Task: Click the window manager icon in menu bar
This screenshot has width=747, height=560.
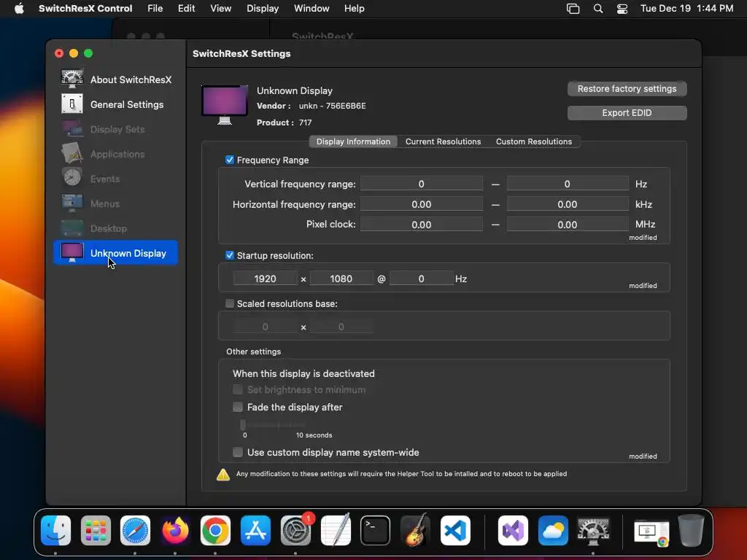Action: (x=573, y=9)
